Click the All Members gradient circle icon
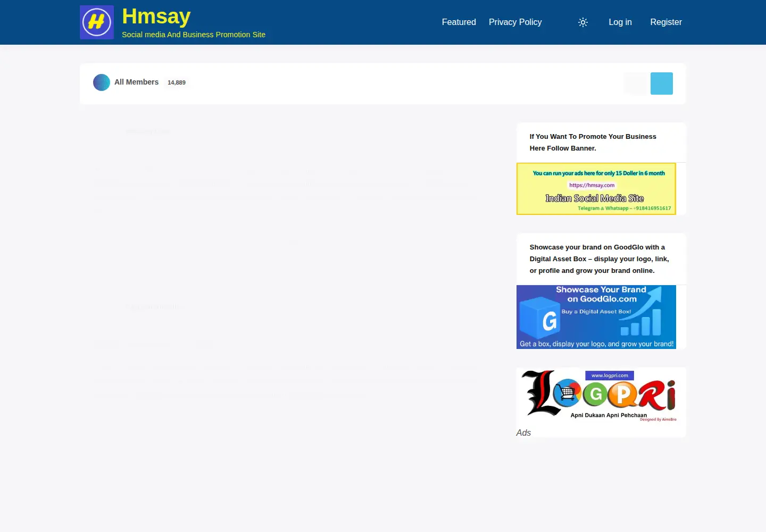 pyautogui.click(x=102, y=82)
